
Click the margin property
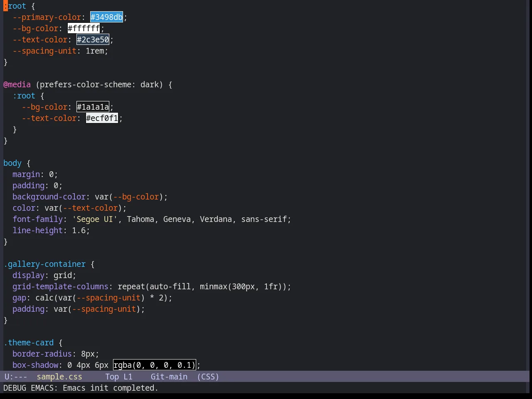coord(26,174)
